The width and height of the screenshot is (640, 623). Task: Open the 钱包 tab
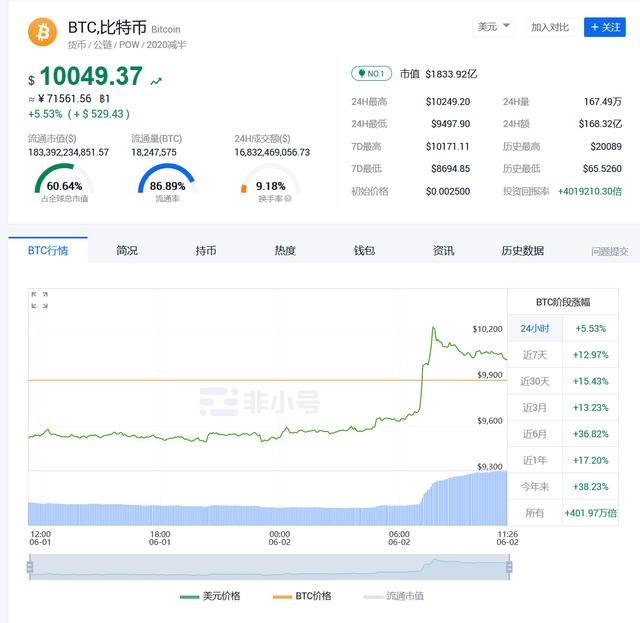coord(364,250)
